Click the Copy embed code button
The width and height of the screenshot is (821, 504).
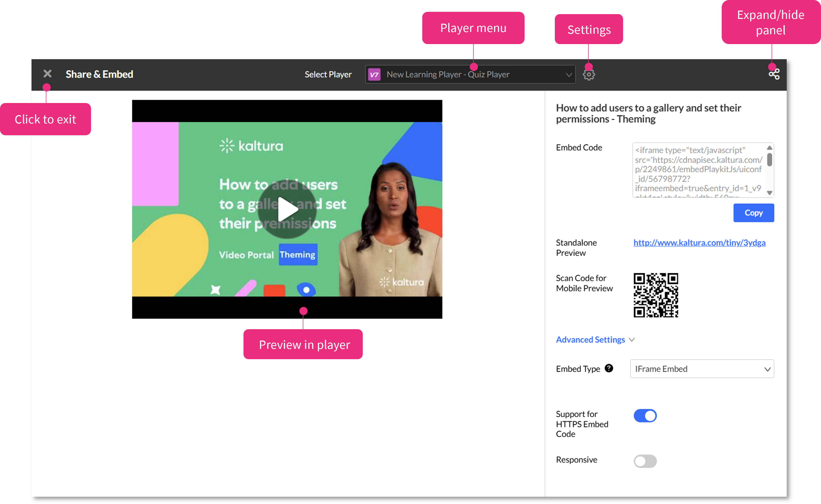pos(753,213)
